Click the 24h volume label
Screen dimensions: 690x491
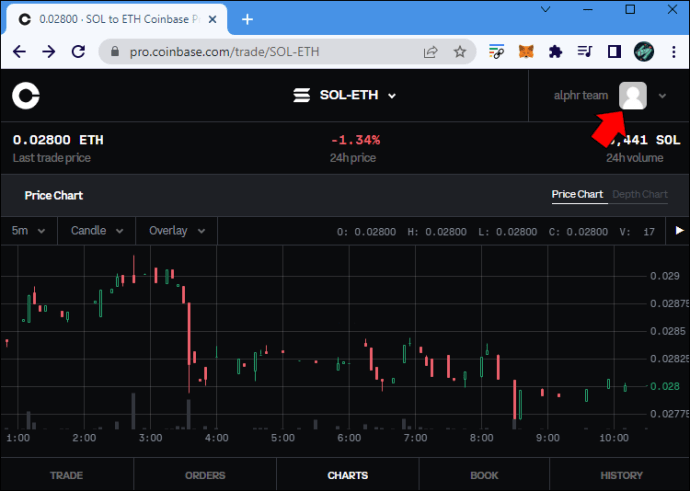click(635, 158)
